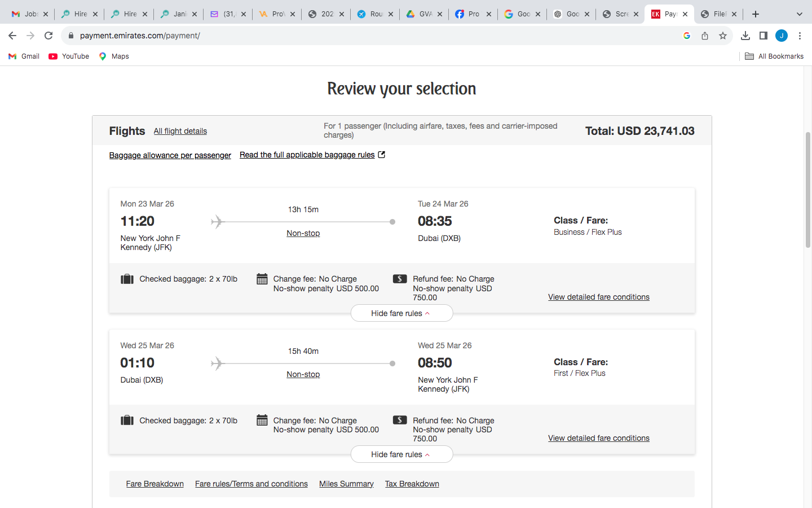
Task: Open the Maps bookmark
Action: (x=114, y=56)
